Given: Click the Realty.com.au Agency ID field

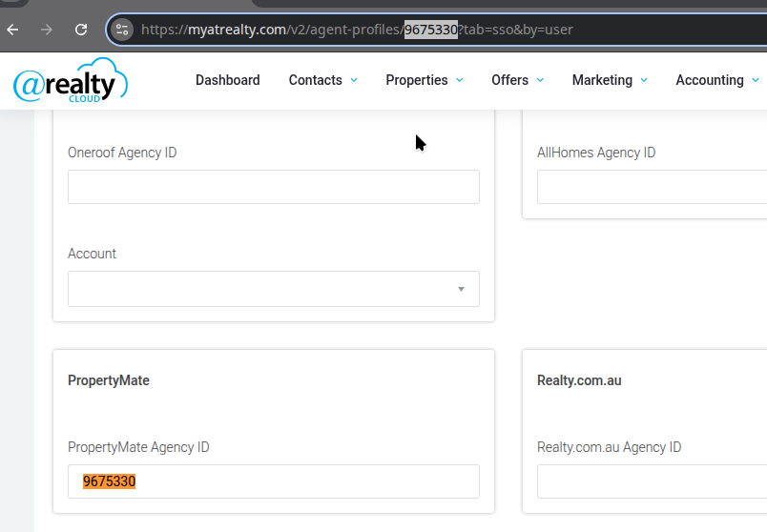Looking at the screenshot, I should point(653,481).
